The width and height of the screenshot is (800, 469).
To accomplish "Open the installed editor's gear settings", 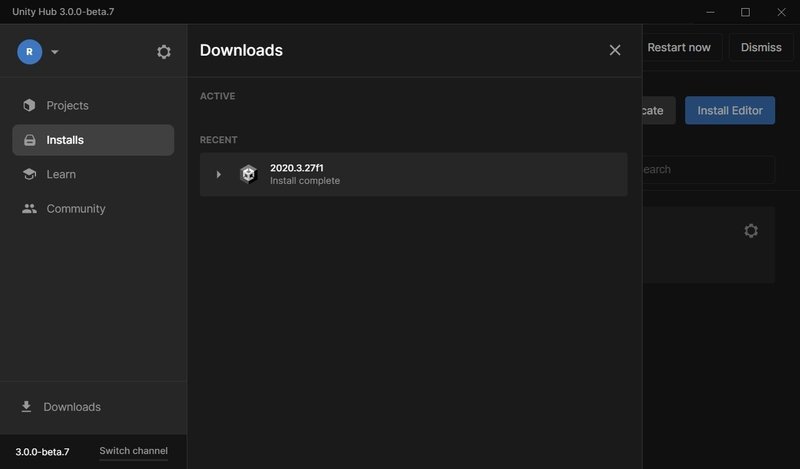I will tap(751, 231).
